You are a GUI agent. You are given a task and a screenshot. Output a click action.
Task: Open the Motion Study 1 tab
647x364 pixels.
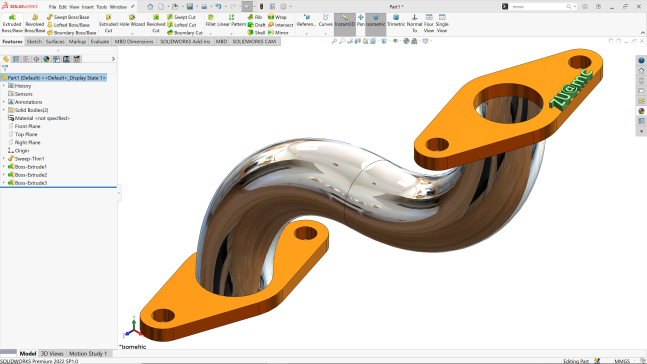pos(88,353)
